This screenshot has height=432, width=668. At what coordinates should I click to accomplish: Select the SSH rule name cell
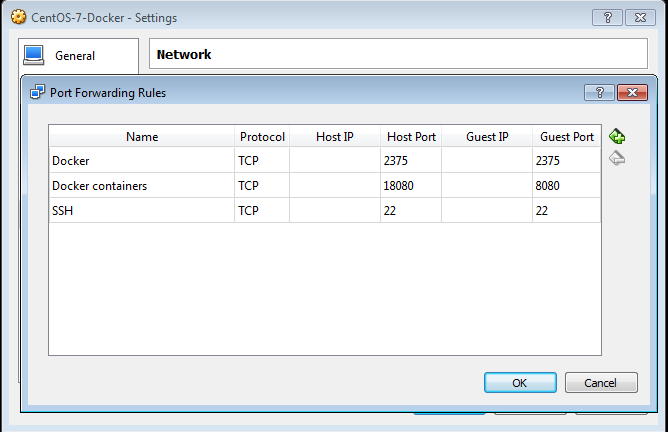coord(142,210)
